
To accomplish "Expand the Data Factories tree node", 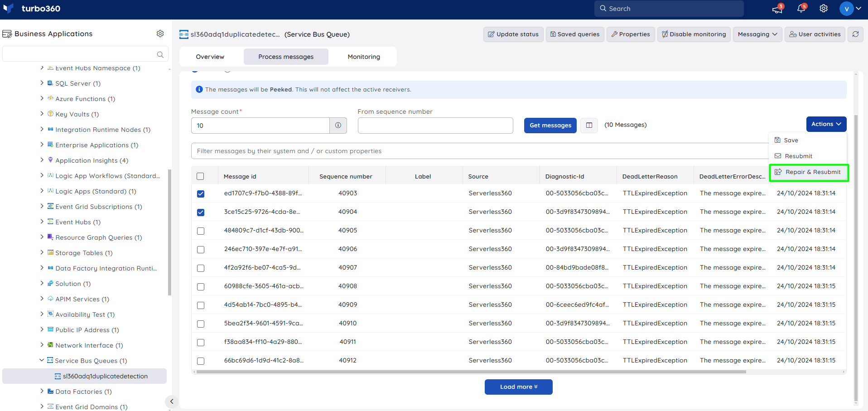I will pyautogui.click(x=42, y=391).
